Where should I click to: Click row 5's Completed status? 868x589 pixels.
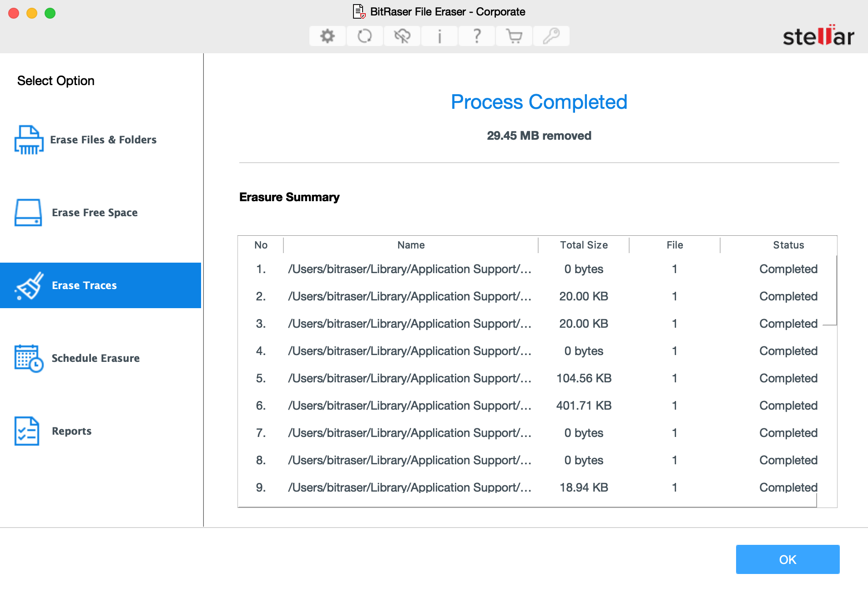click(x=788, y=378)
